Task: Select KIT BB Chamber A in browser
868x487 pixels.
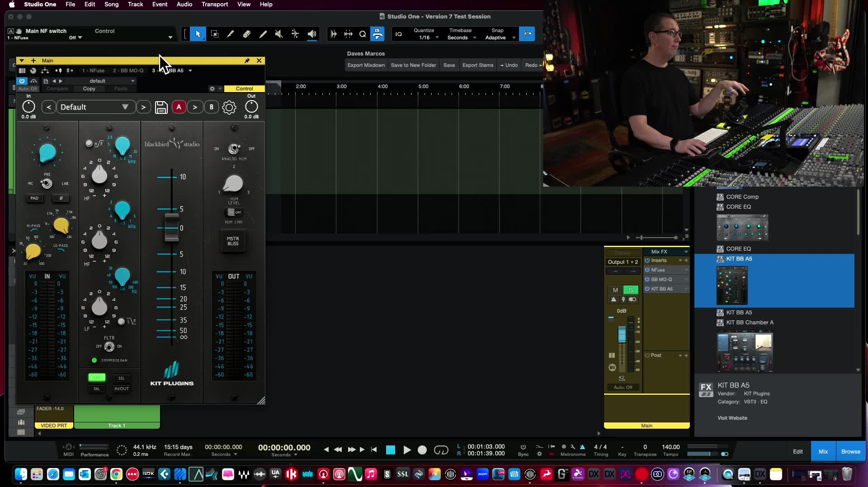Action: coord(750,323)
